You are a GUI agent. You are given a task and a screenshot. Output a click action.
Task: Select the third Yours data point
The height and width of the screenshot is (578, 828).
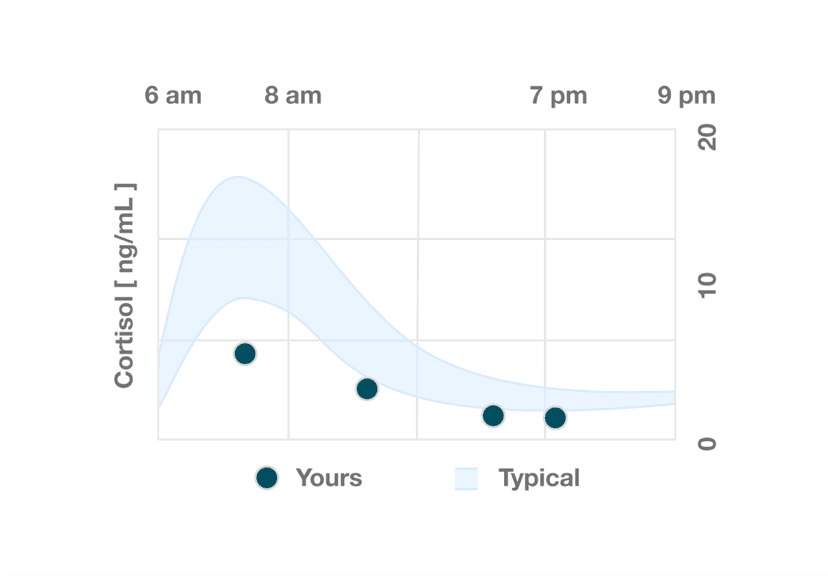493,416
